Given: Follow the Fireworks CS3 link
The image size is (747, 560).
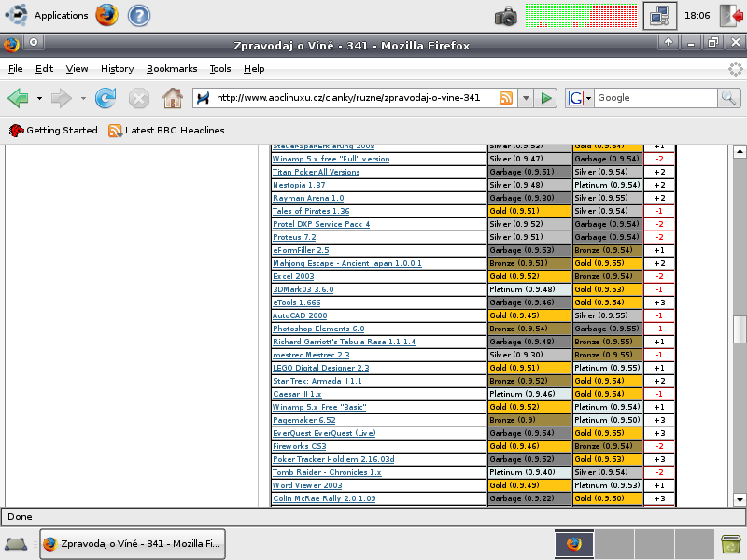Looking at the screenshot, I should [x=299, y=447].
